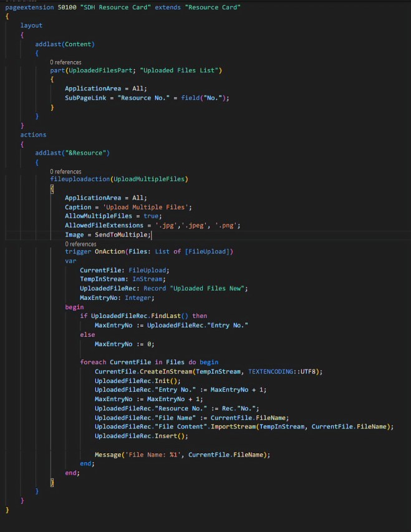The image size is (411, 532).
Task: Click the '.jpg' extension string
Action: click(166, 226)
